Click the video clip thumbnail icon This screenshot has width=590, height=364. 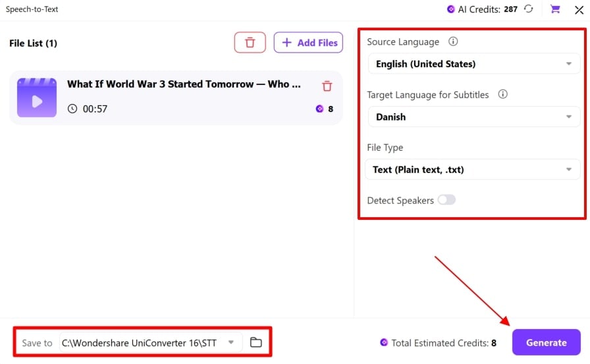click(x=37, y=97)
